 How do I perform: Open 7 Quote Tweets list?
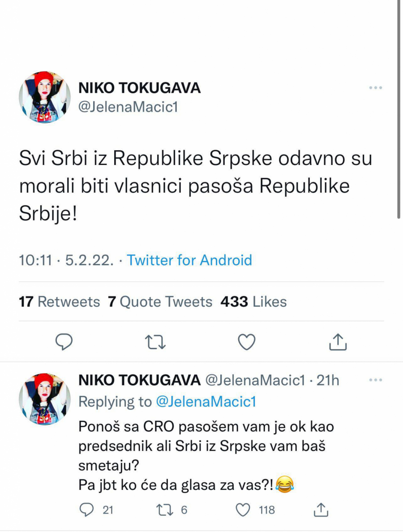tap(159, 302)
